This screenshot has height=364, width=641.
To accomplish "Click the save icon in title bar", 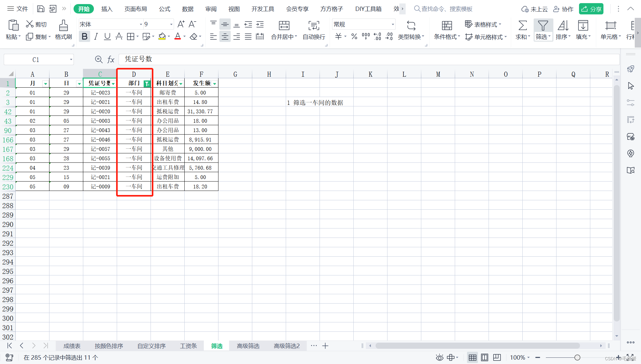I will coord(41,9).
